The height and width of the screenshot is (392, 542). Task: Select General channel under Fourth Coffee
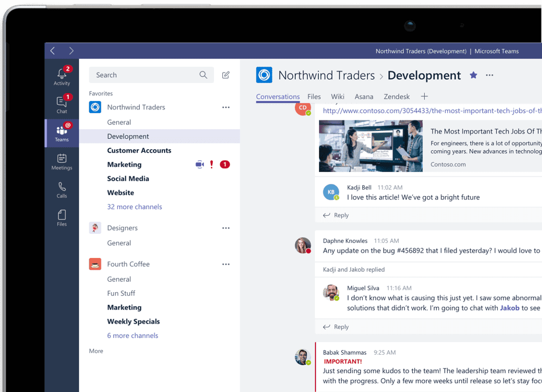119,280
